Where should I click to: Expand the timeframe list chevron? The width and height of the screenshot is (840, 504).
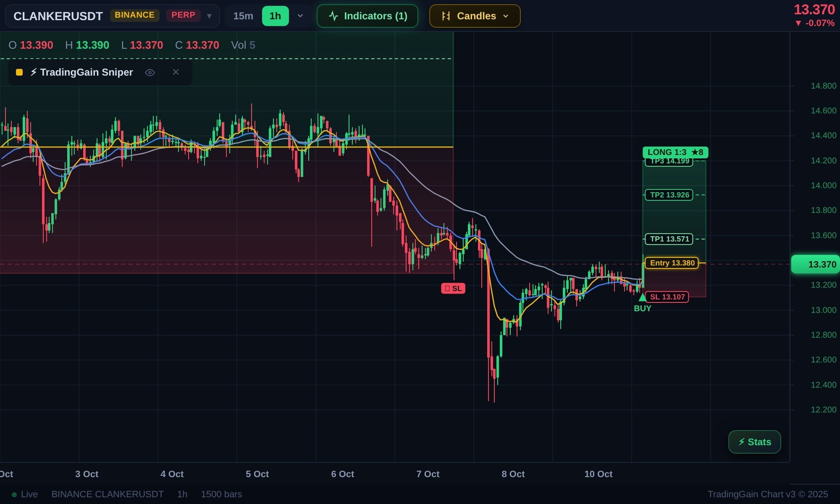pos(300,16)
